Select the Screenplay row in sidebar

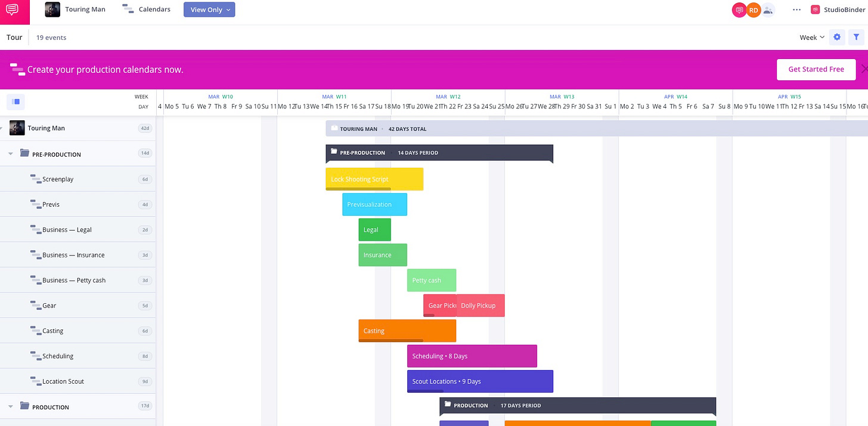[77, 179]
